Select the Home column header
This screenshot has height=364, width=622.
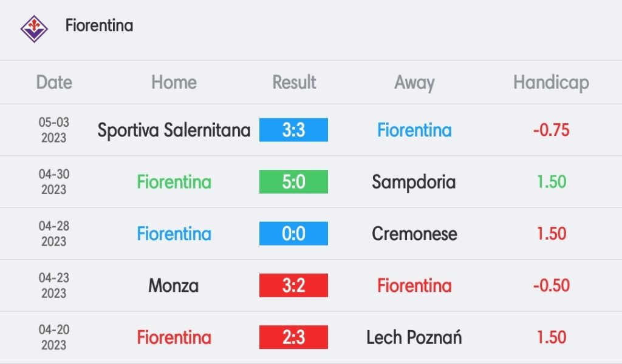(x=174, y=83)
